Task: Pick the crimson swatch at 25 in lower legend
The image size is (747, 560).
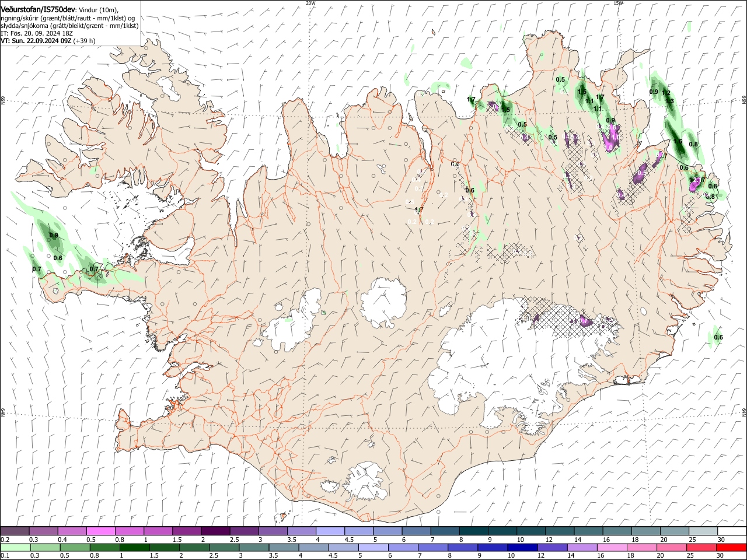Action: click(x=701, y=548)
